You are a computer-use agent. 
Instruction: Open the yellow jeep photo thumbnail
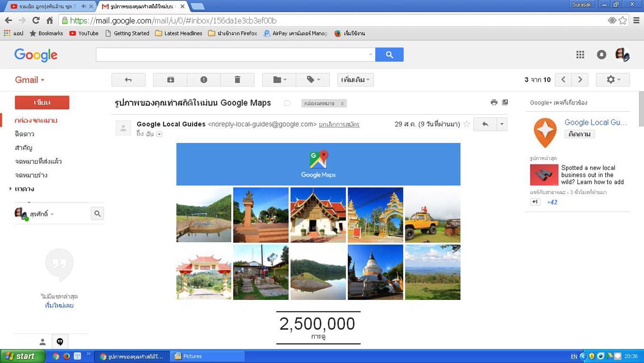click(x=432, y=215)
